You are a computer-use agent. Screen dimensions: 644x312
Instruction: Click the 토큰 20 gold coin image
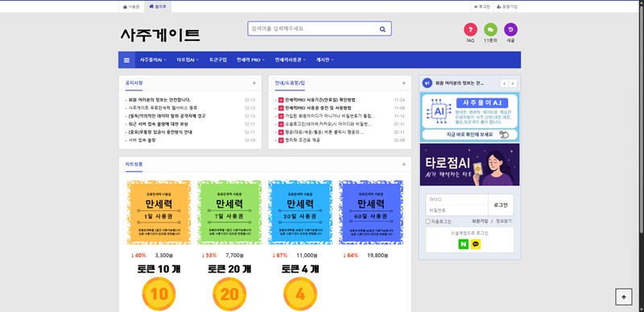click(x=229, y=294)
